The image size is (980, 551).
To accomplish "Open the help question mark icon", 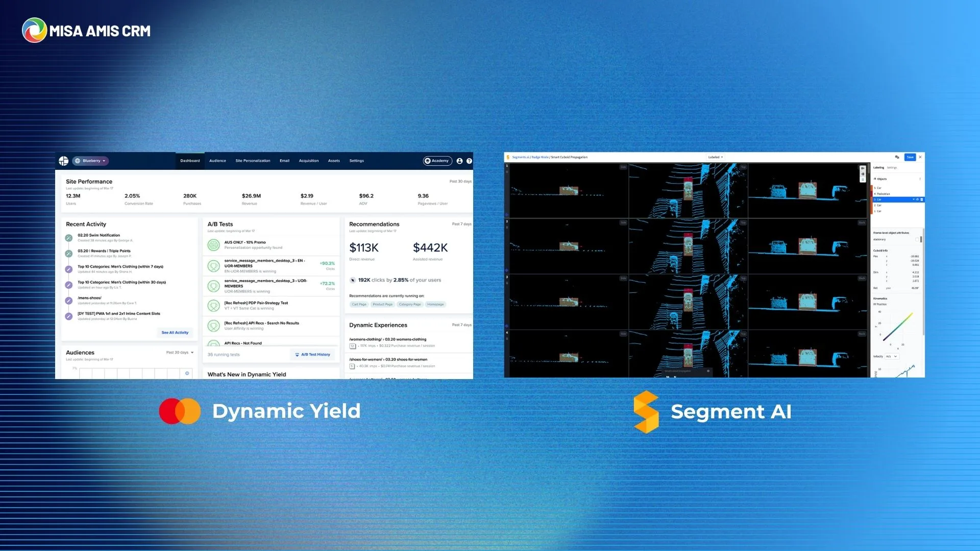I will pos(469,161).
